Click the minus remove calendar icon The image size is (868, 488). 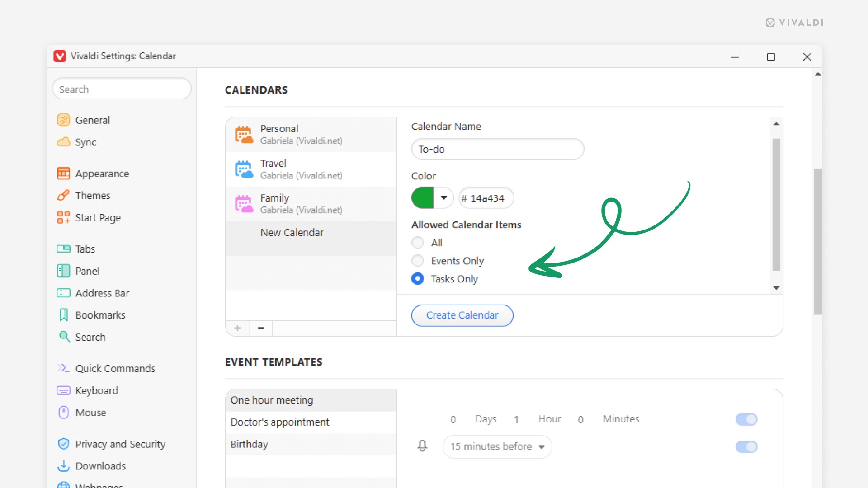click(261, 328)
